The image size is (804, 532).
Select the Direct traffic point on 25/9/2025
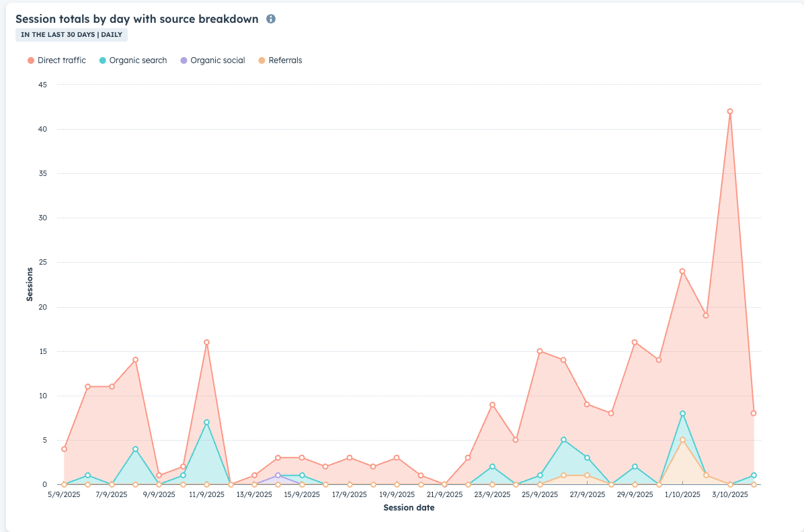(x=540, y=351)
